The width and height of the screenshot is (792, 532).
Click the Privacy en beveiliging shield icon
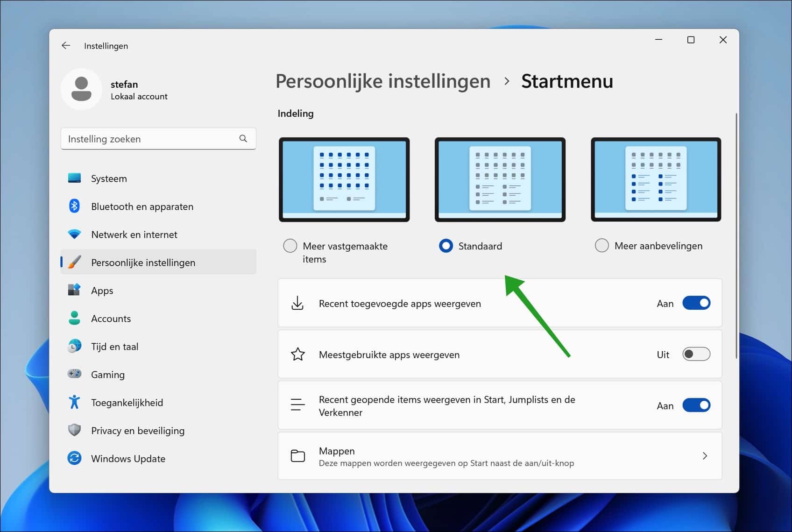click(x=75, y=430)
